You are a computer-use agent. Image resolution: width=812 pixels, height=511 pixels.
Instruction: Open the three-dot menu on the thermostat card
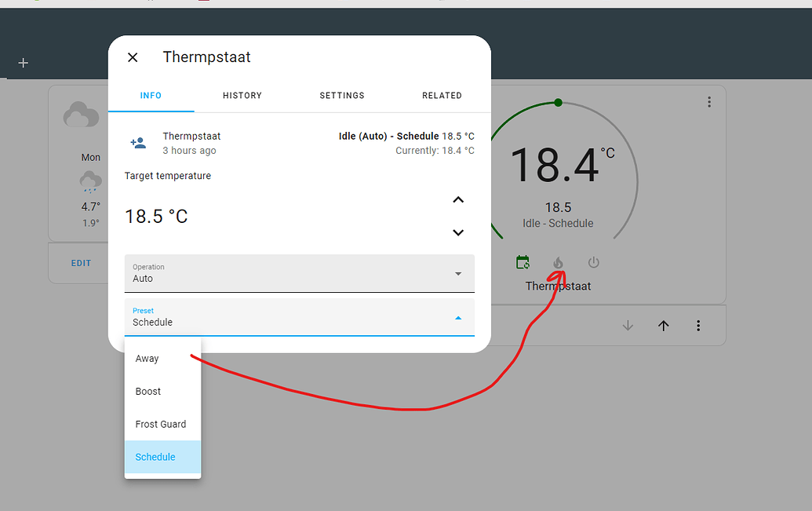coord(708,102)
